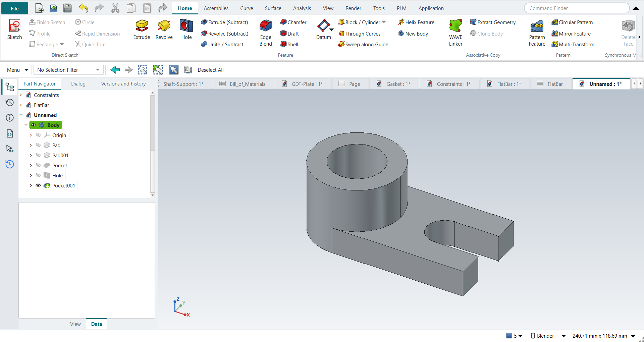Open the Menu dropdown

pos(17,70)
